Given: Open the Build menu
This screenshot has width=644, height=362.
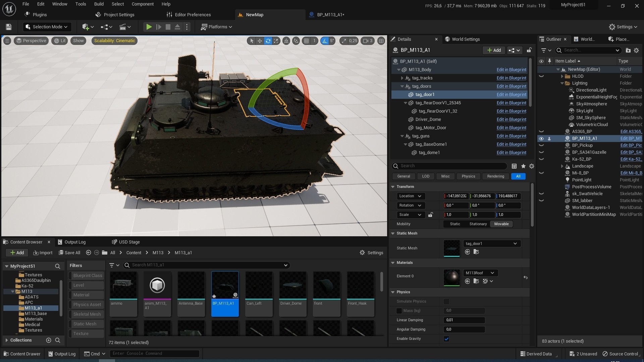Looking at the screenshot, I should point(99,4).
